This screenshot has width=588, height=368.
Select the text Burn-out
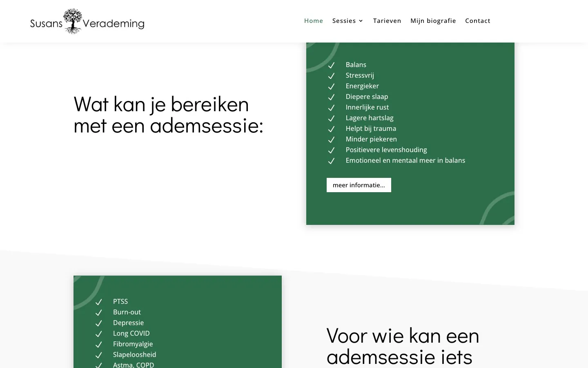(127, 312)
